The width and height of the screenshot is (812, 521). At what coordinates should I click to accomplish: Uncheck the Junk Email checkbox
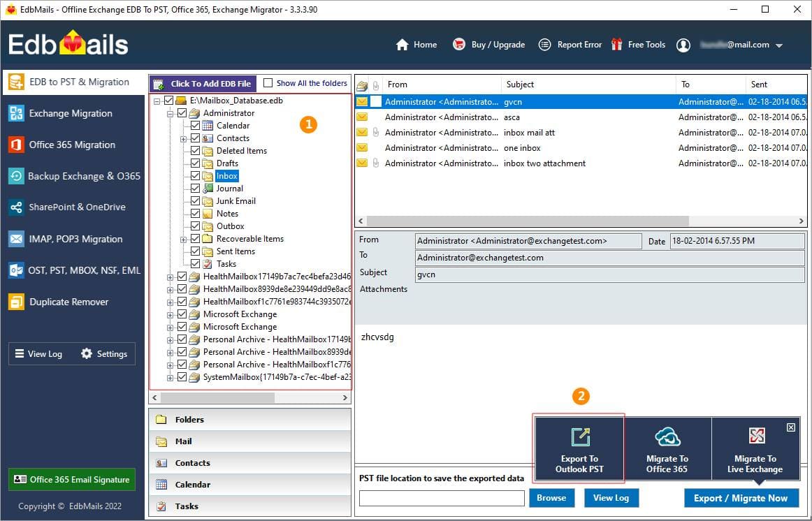coord(195,200)
